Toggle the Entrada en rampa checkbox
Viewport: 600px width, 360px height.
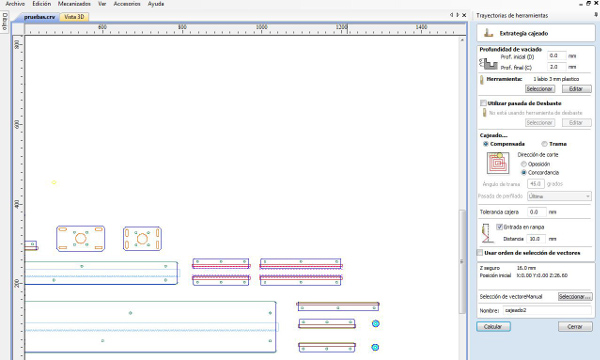(499, 227)
